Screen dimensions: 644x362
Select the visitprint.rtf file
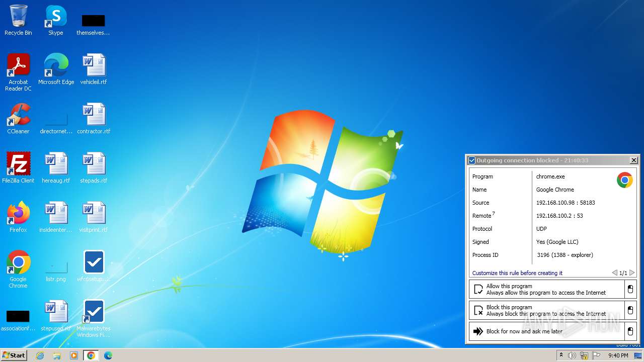94,217
